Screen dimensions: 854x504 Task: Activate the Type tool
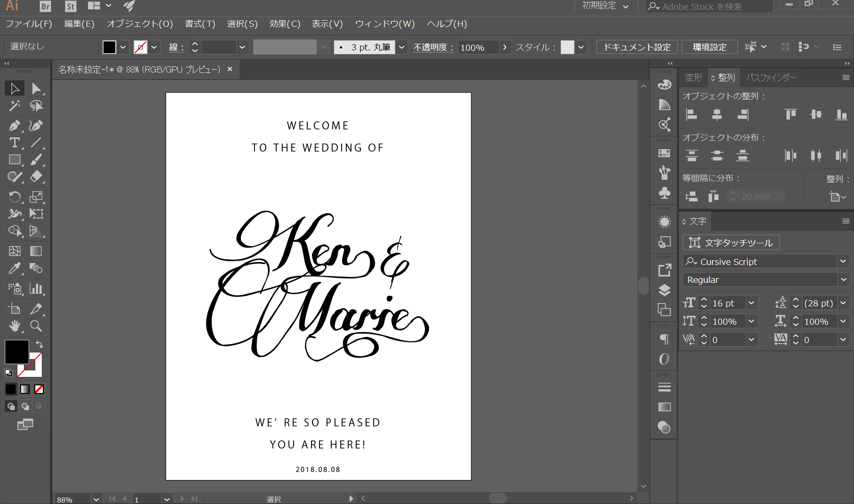15,143
